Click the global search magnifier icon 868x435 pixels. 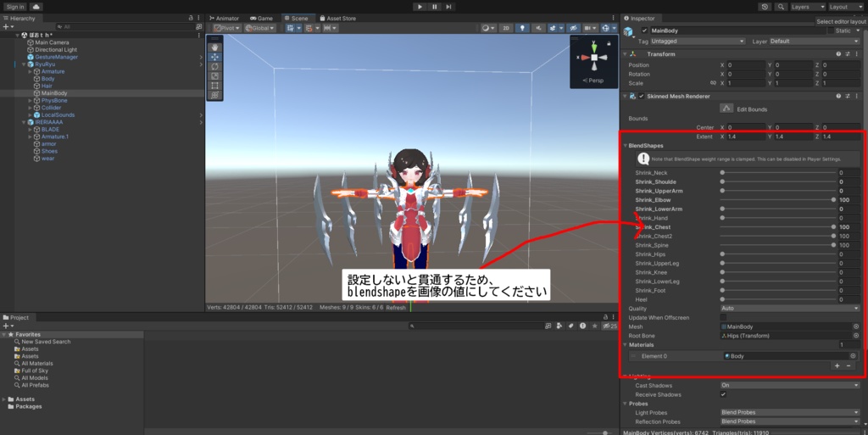(x=781, y=7)
